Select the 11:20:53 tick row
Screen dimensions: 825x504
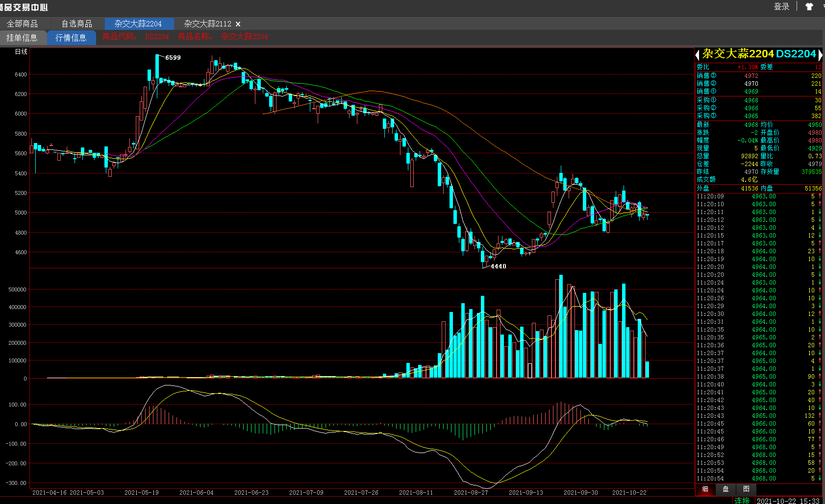pos(759,463)
